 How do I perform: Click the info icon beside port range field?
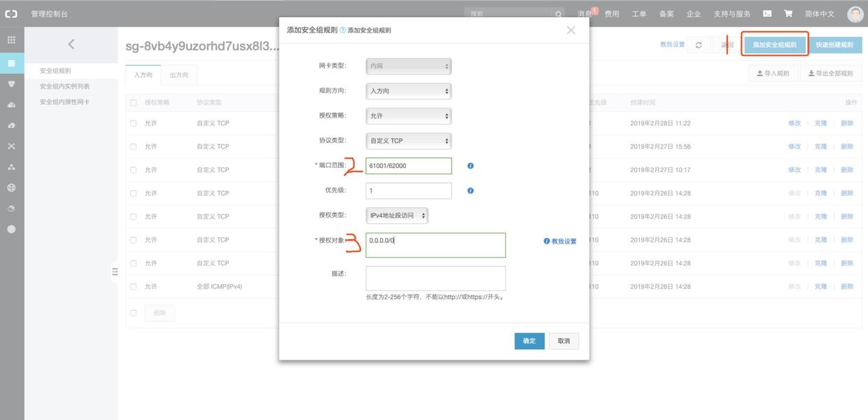470,166
